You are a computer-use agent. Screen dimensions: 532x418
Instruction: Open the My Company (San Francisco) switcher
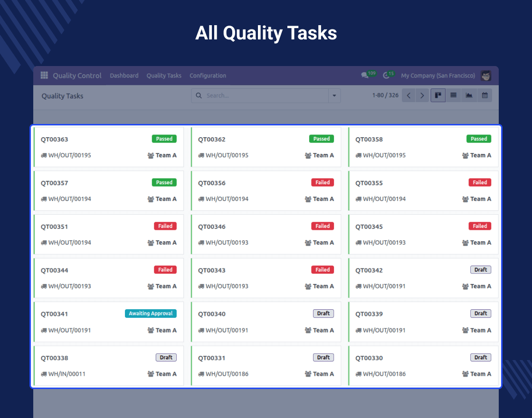click(437, 76)
